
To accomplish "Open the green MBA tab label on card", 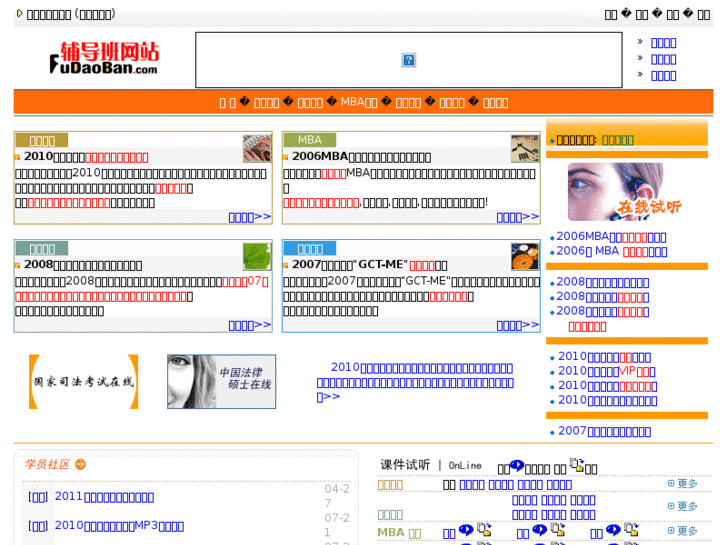I will pos(310,140).
